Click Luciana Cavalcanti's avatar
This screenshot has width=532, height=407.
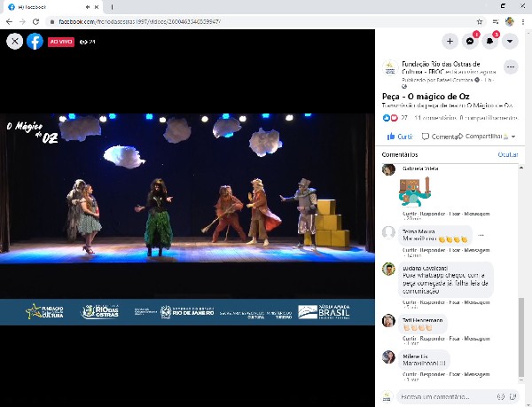pyautogui.click(x=388, y=269)
